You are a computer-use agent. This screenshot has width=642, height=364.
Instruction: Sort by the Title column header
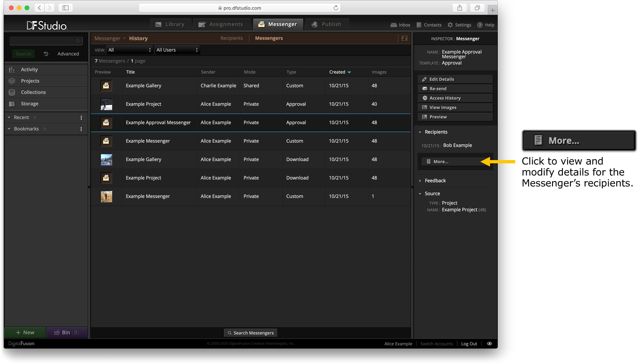(x=130, y=72)
